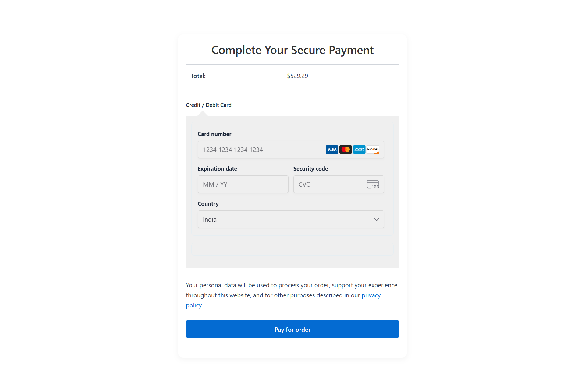Click the $529.29 total amount
The width and height of the screenshot is (585, 392).
(297, 76)
